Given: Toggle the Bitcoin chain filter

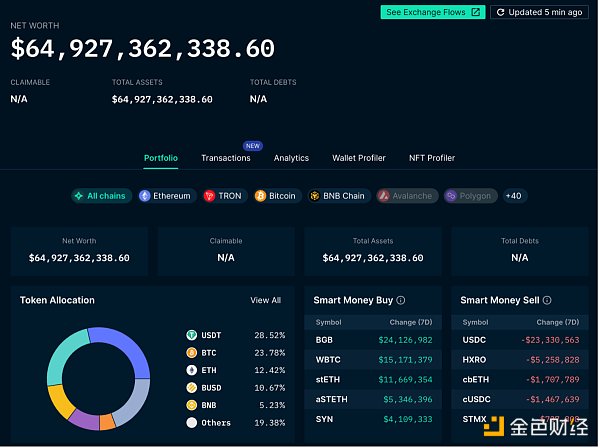Looking at the screenshot, I should pos(276,196).
